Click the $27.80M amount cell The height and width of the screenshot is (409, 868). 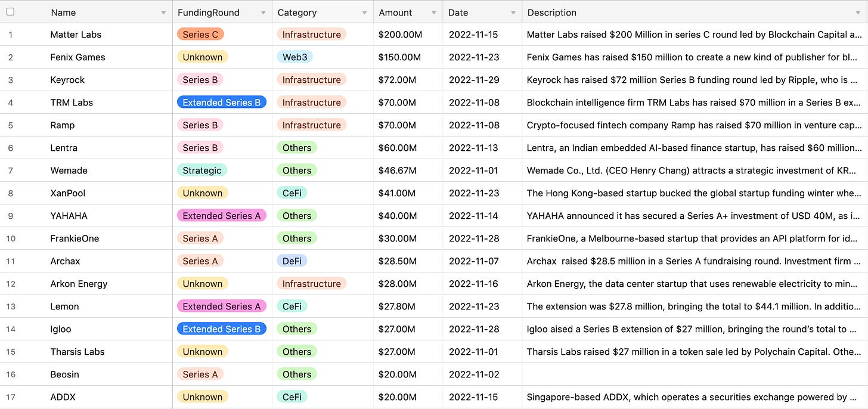(x=408, y=306)
